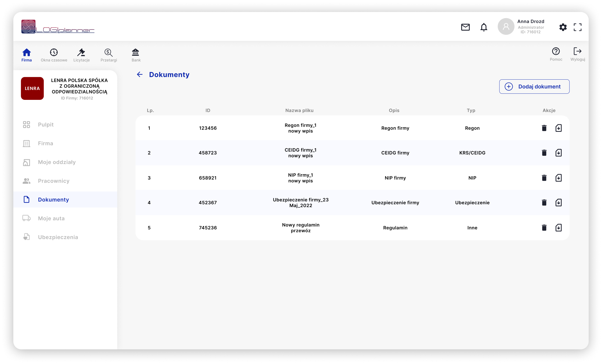Click the Ubezpieczenie firmy_23 Maj_2022 file name

coord(301,203)
